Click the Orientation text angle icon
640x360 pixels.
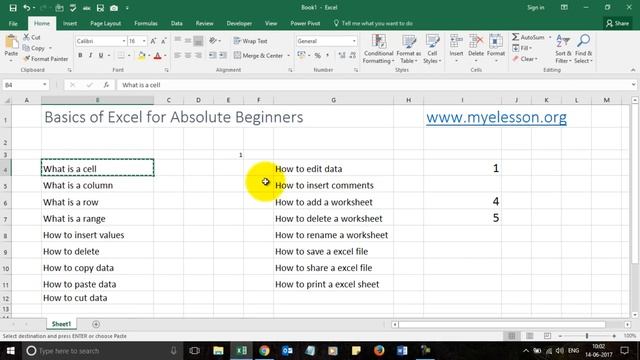click(x=213, y=41)
